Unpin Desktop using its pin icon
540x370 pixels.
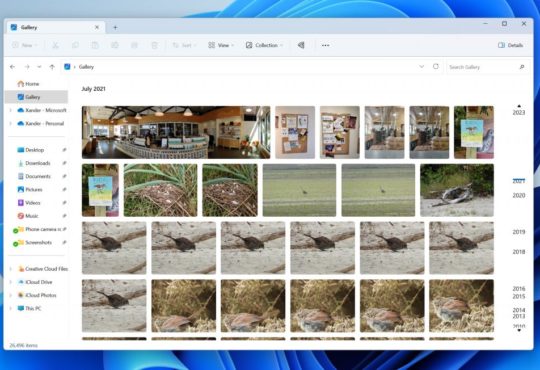pyautogui.click(x=64, y=150)
